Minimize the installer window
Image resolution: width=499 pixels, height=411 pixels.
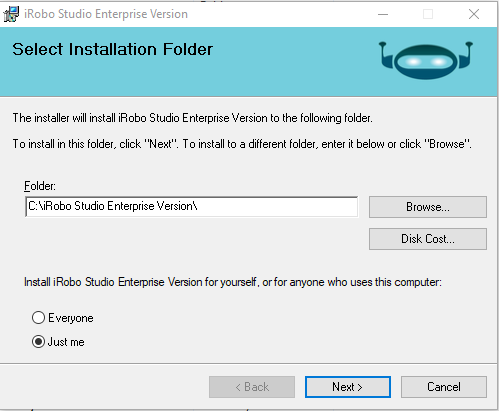point(383,14)
